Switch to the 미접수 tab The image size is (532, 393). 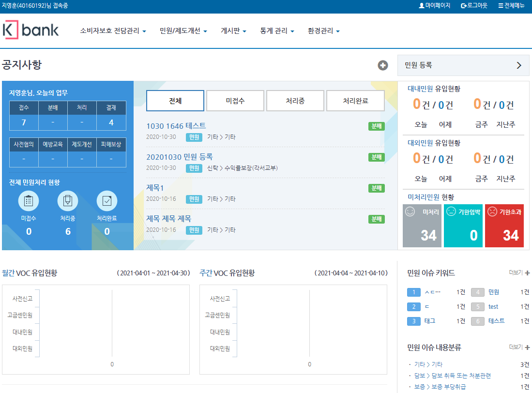(235, 101)
